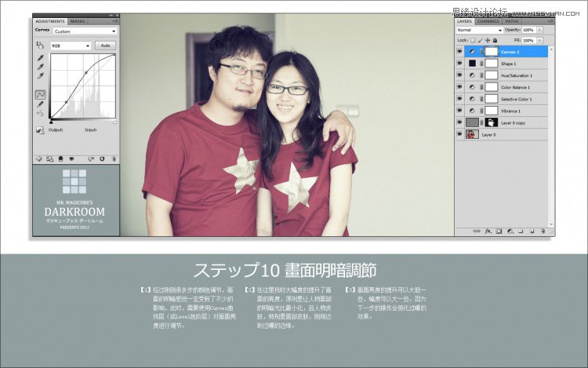Delete layer via Layers panel trash

(x=543, y=231)
